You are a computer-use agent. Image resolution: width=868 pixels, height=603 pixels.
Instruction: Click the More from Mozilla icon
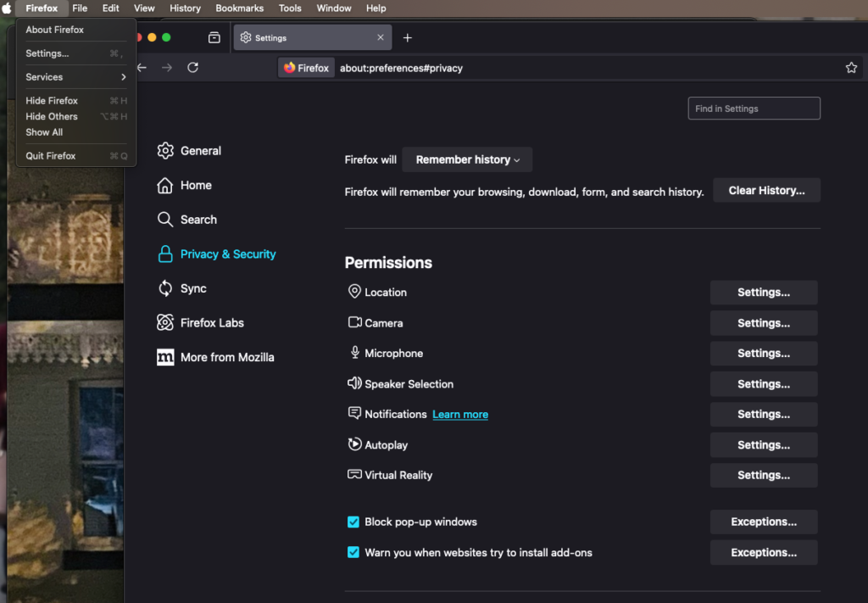point(165,357)
